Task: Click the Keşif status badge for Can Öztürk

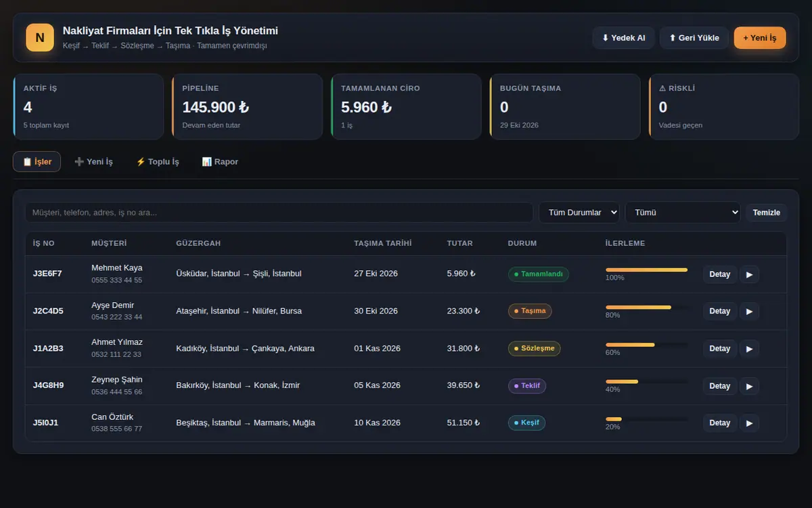Action: pyautogui.click(x=526, y=423)
